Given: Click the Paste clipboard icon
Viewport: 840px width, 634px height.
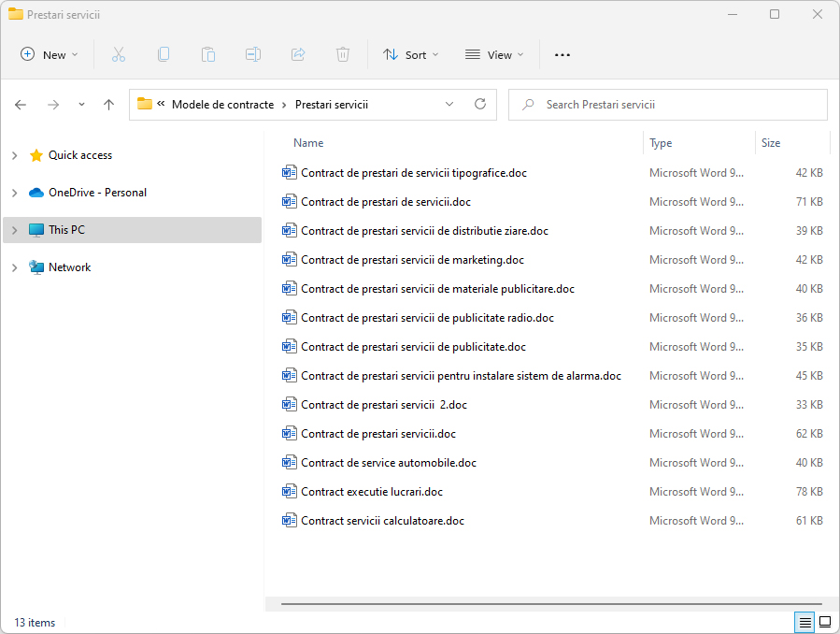Looking at the screenshot, I should point(208,54).
